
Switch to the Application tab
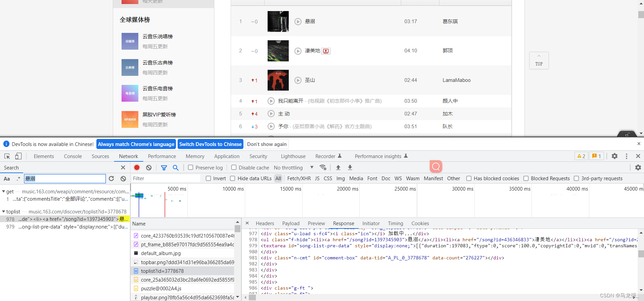(227, 156)
